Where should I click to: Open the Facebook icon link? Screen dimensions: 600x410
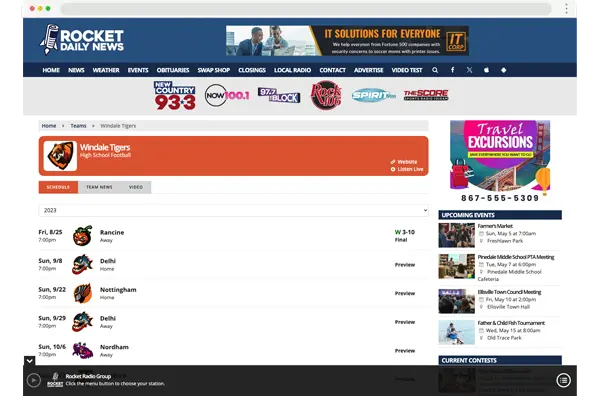tap(452, 70)
